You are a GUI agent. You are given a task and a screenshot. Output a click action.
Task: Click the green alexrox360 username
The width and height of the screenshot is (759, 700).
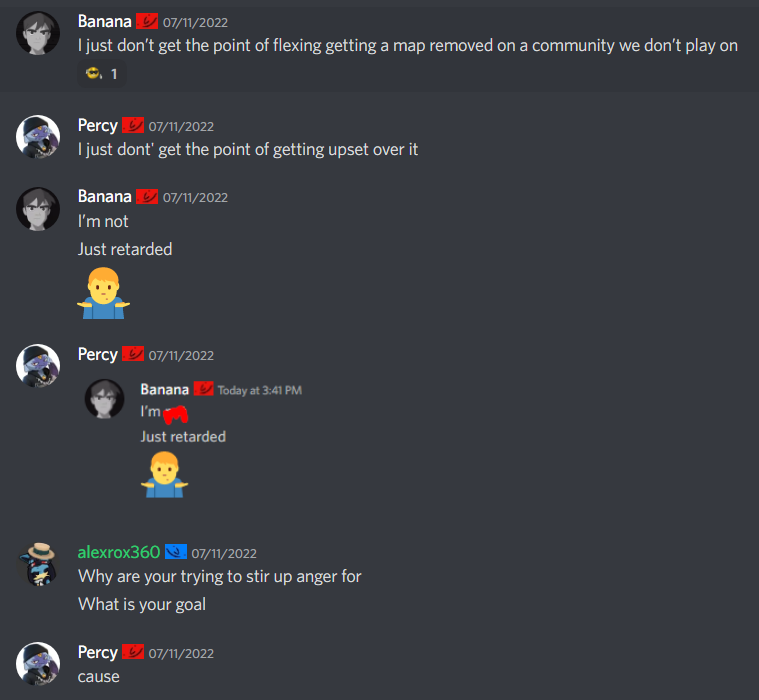tap(119, 552)
